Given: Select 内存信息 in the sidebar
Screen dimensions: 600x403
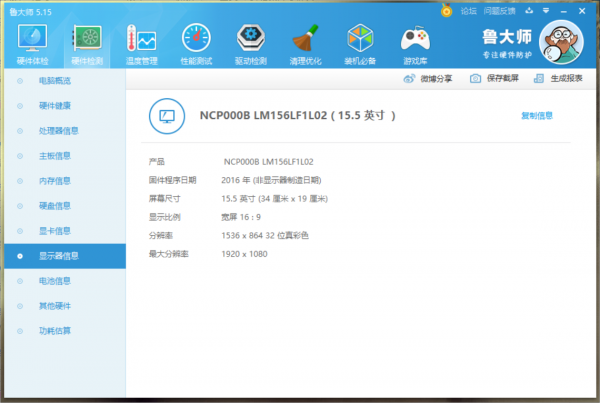Looking at the screenshot, I should 65,181.
